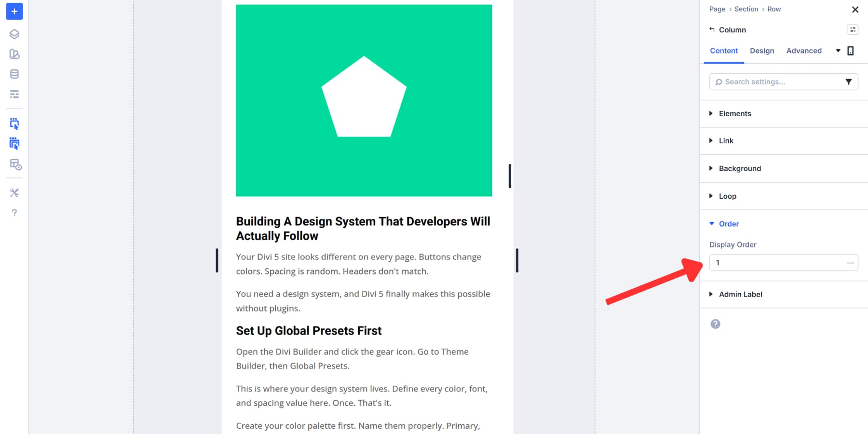This screenshot has width=868, height=434.
Task: Switch to the Design tab
Action: point(762,51)
